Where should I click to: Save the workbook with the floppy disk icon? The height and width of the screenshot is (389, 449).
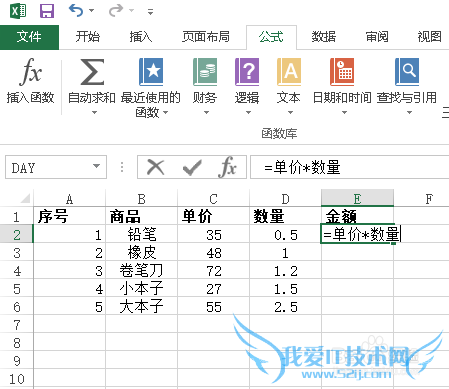[47, 11]
